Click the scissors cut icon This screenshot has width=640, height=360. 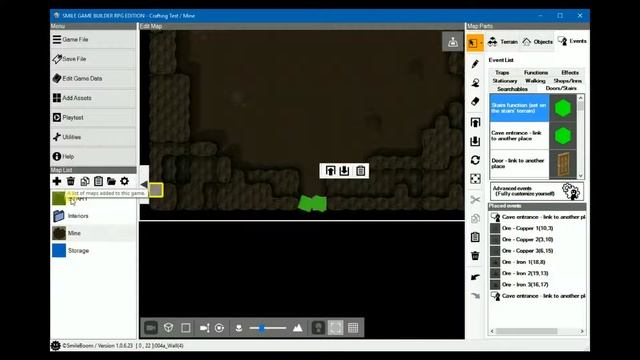pos(475,200)
